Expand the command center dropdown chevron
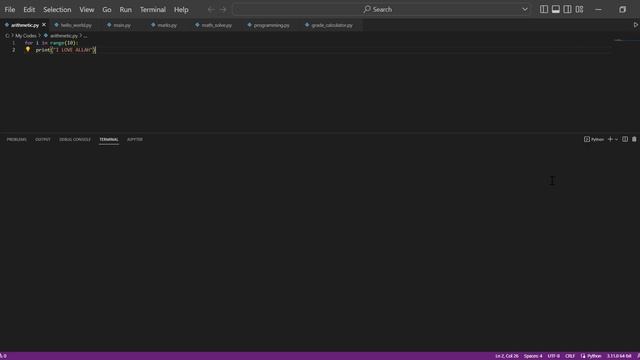640x360 pixels. point(524,9)
